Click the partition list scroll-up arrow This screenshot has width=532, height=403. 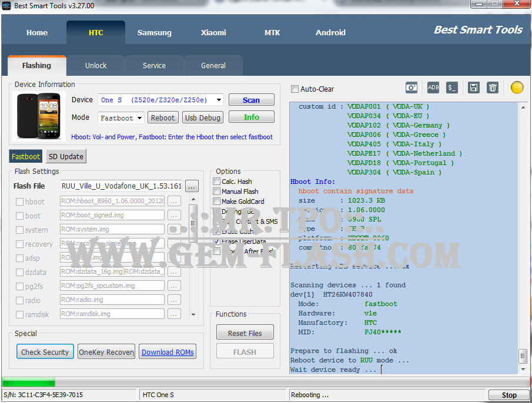(193, 199)
